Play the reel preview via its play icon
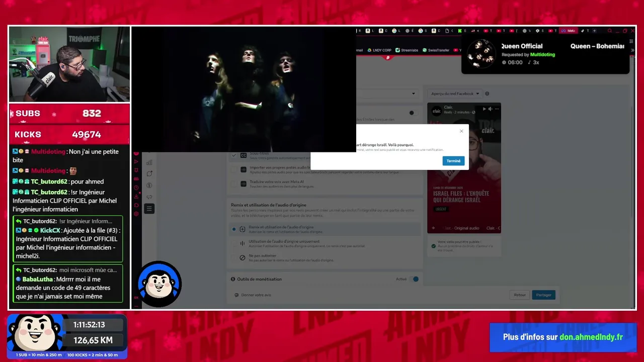This screenshot has width=644, height=362. click(485, 109)
